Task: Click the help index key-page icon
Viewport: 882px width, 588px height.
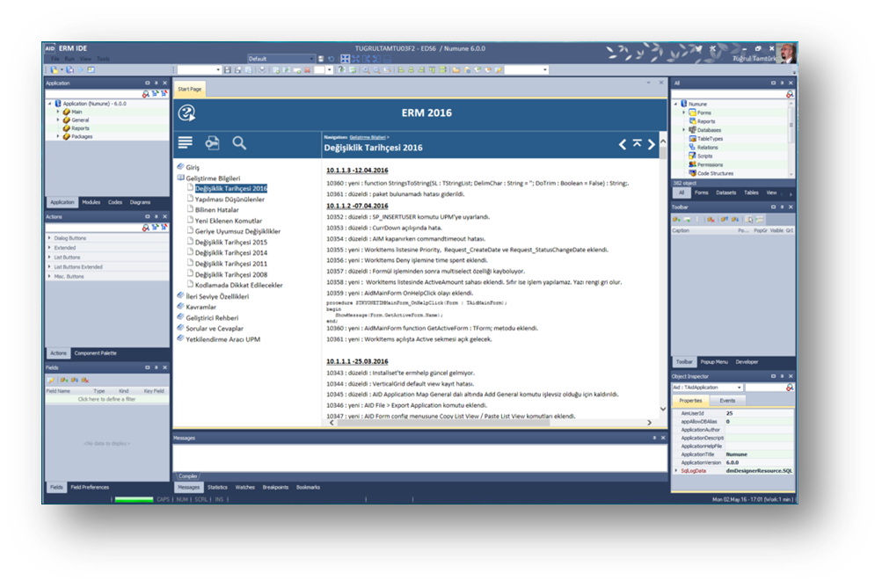Action: click(212, 142)
